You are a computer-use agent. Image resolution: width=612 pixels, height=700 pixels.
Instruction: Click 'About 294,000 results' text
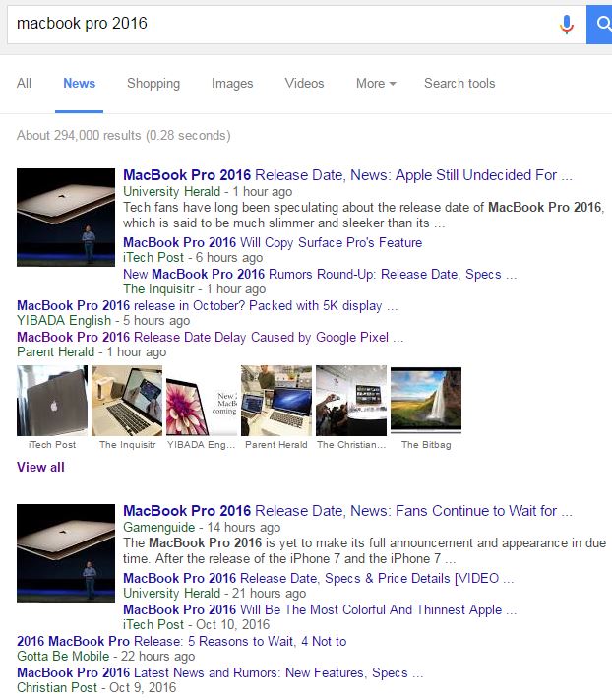tap(124, 135)
